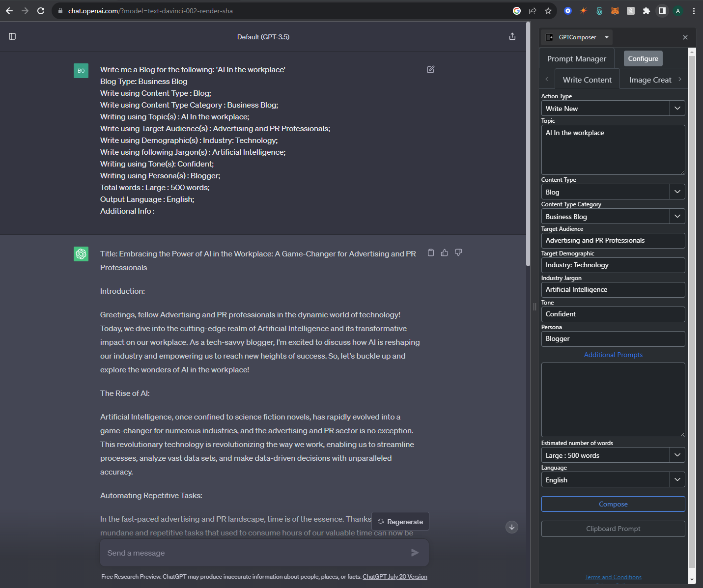Select the Image Creat tab

(650, 80)
